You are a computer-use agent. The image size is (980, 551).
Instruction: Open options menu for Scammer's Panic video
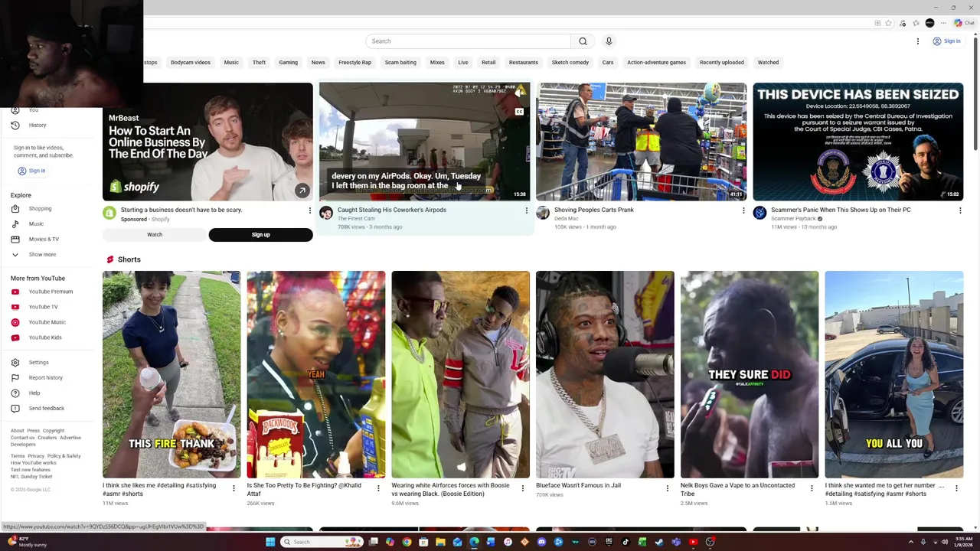coord(960,210)
